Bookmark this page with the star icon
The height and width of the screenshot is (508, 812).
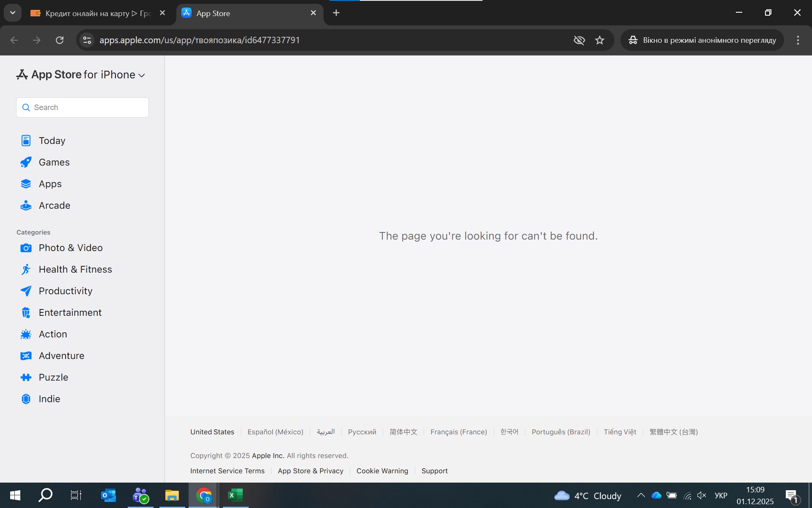click(x=600, y=40)
